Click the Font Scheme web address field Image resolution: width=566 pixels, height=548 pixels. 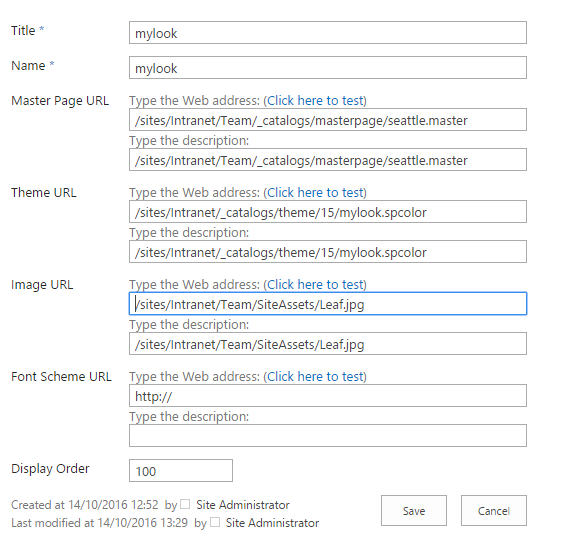click(328, 396)
